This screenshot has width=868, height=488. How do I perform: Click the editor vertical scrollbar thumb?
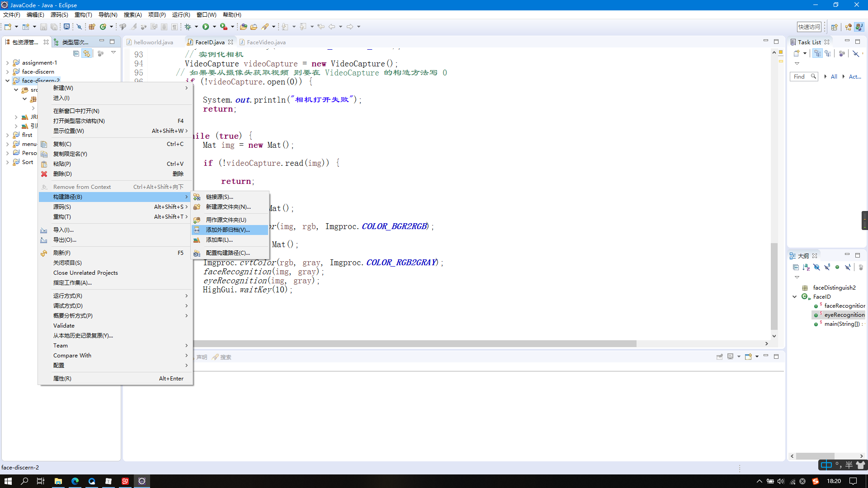774,286
